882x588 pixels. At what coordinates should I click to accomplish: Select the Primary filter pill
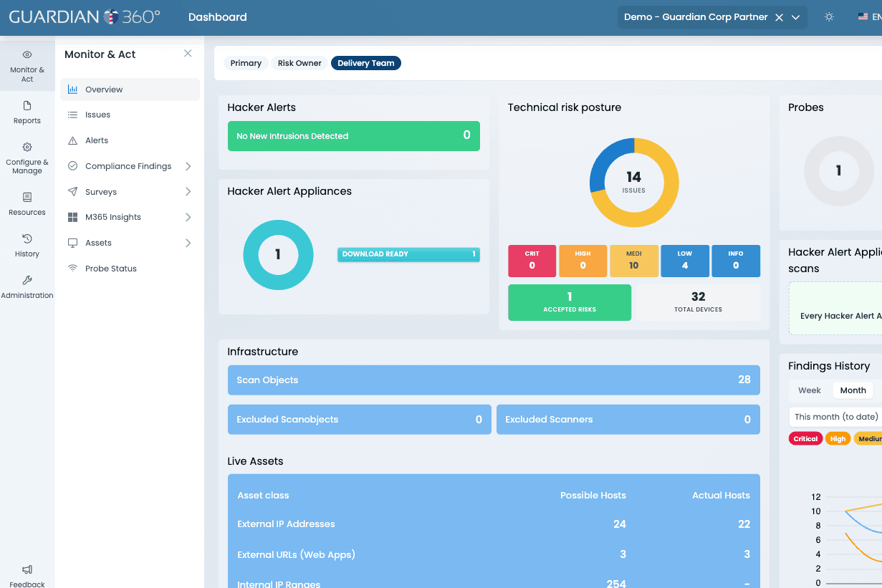pyautogui.click(x=246, y=63)
